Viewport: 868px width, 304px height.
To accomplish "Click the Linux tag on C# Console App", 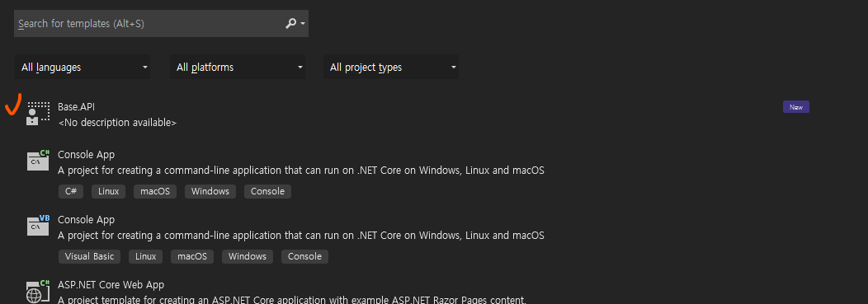I will click(x=109, y=191).
